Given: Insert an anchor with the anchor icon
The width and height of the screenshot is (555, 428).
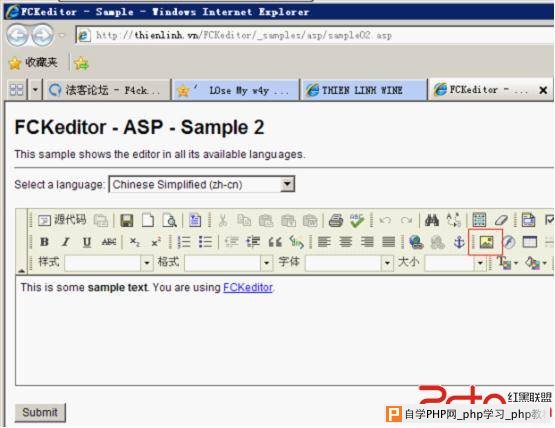Looking at the screenshot, I should click(x=459, y=242).
